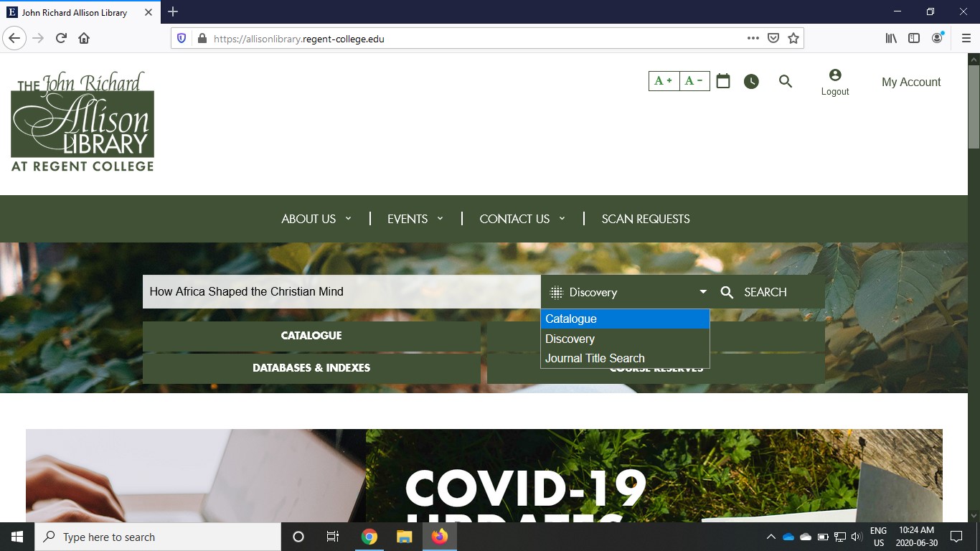Image resolution: width=980 pixels, height=551 pixels.
Task: Open Chrome from the Windows taskbar
Action: (x=369, y=537)
